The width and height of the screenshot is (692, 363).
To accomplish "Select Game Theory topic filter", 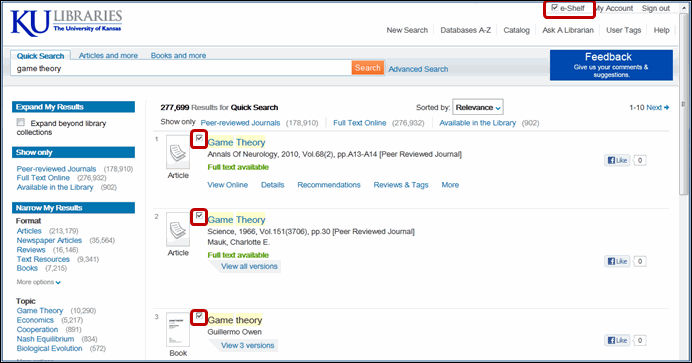I will pos(40,311).
